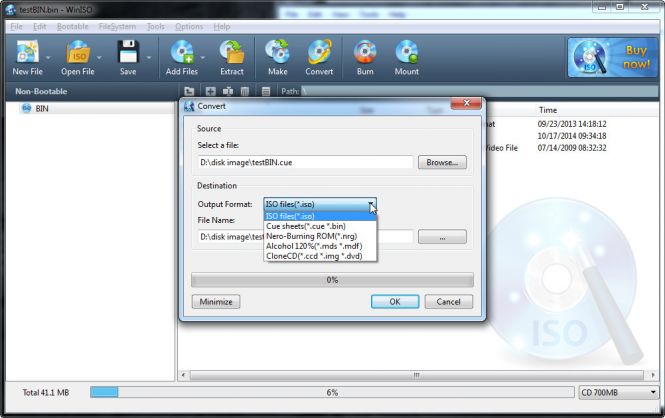Open the Help menu
The height and width of the screenshot is (418, 665).
(221, 27)
